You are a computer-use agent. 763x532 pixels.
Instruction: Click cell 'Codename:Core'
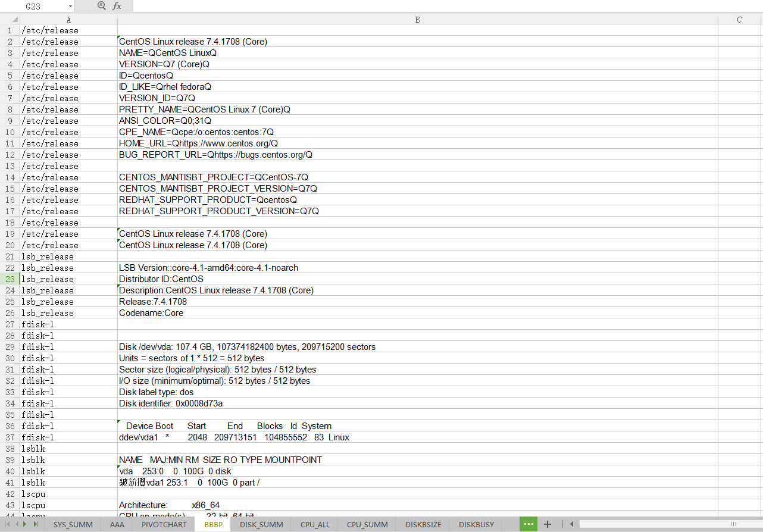(x=418, y=313)
